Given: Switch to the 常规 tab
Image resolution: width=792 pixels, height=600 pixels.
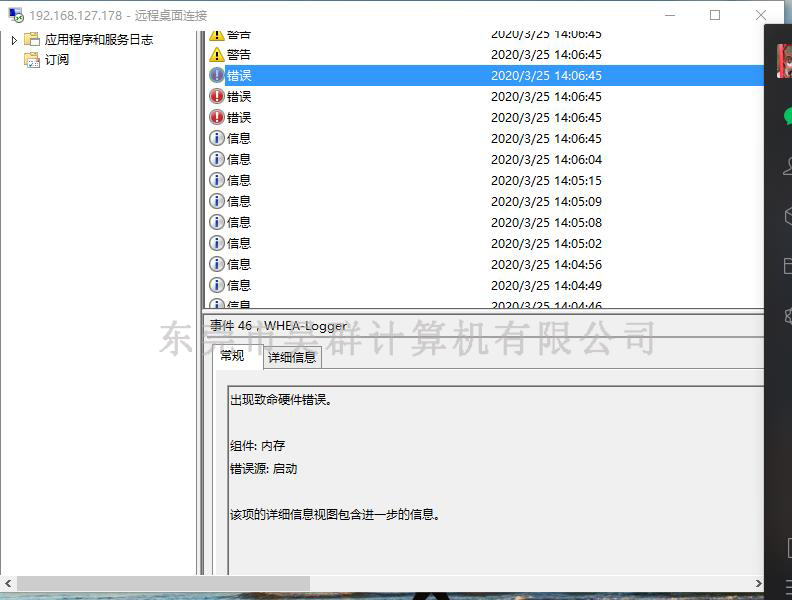Looking at the screenshot, I should (x=232, y=355).
